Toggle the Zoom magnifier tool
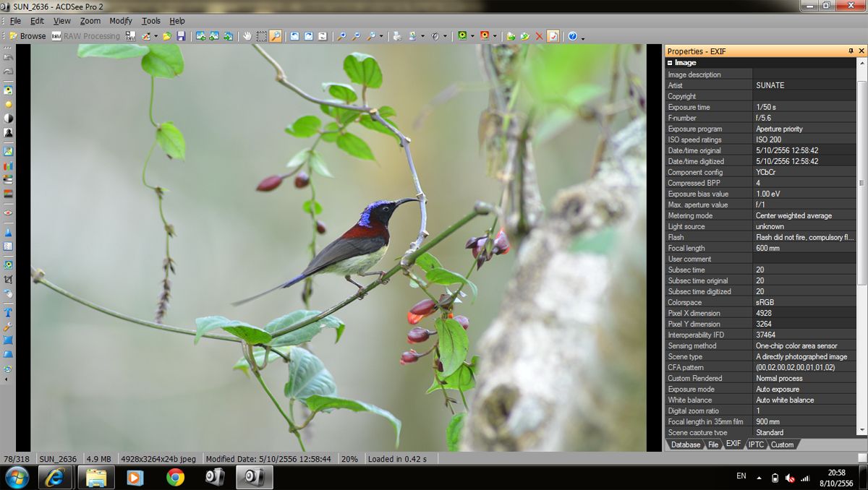868x490 pixels. click(276, 35)
